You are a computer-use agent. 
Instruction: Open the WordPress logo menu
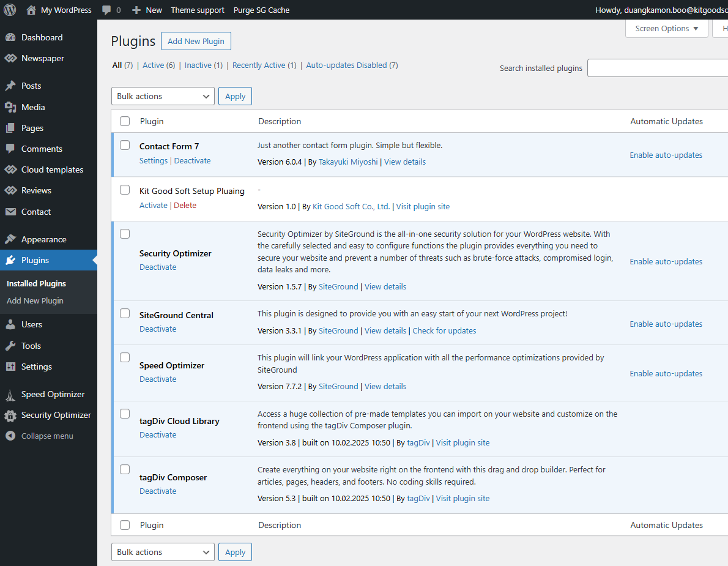pyautogui.click(x=10, y=10)
